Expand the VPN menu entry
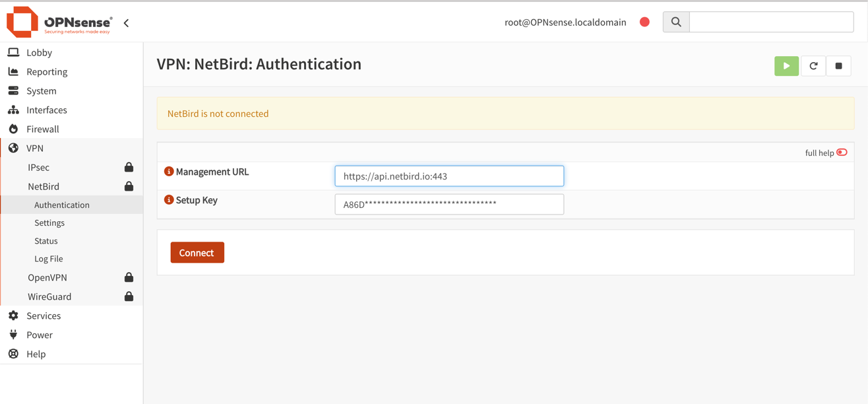This screenshot has height=404, width=868. 34,148
